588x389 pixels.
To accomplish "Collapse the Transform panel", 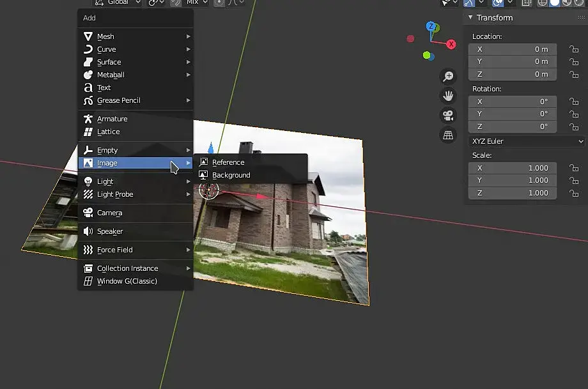I will 471,18.
